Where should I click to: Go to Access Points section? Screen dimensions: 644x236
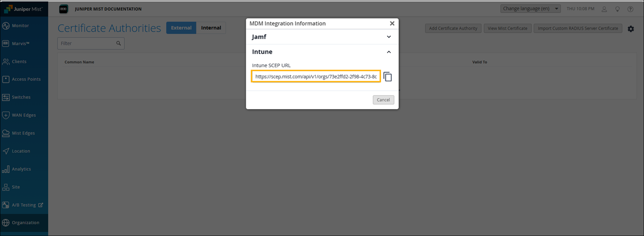coord(26,79)
